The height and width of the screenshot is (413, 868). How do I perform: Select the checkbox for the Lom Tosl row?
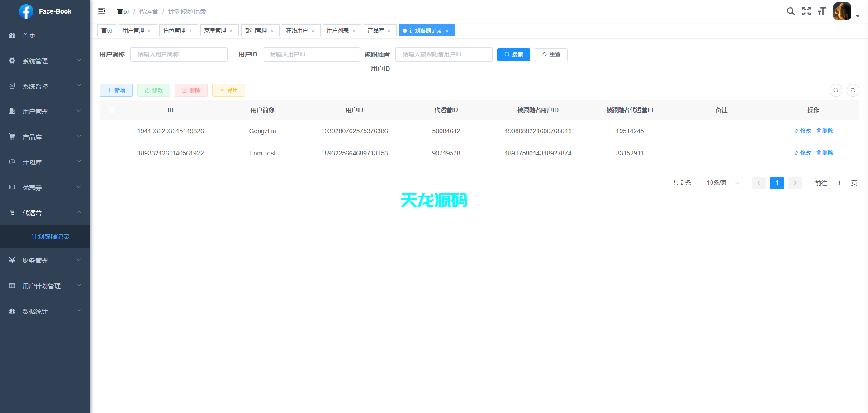coord(112,153)
